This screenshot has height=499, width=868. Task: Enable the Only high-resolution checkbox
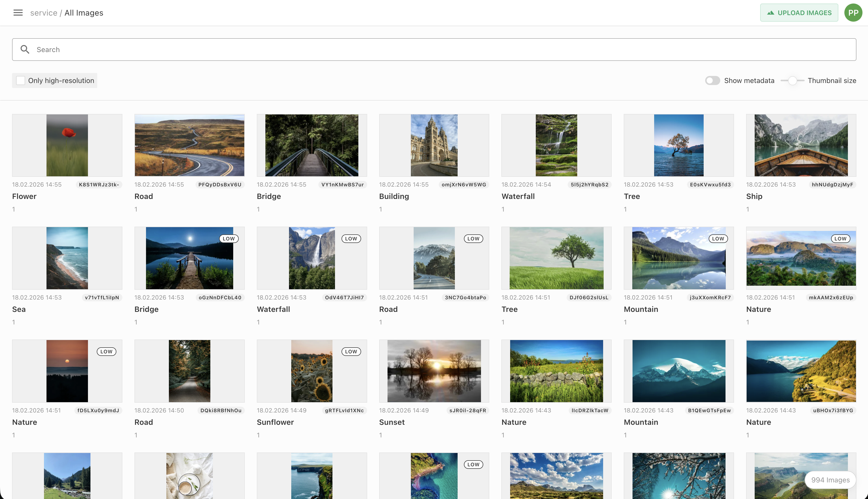pyautogui.click(x=21, y=80)
